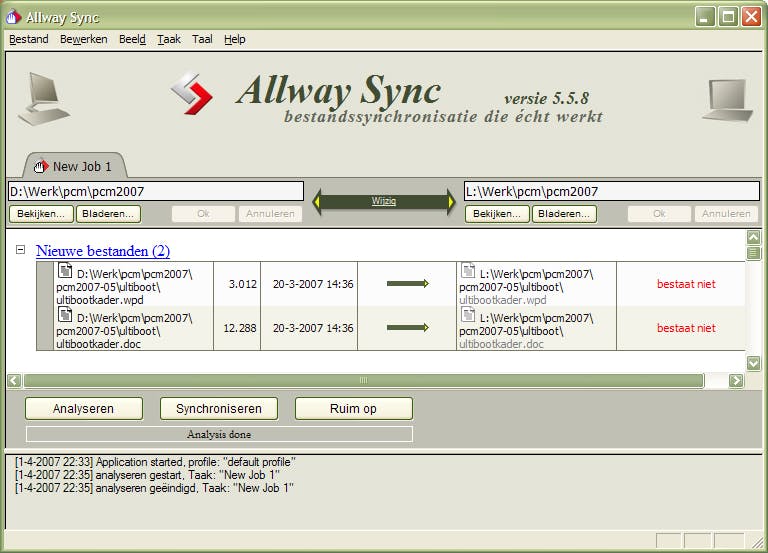Viewport: 768px width, 553px height.
Task: Click sync direction arrow for ultibootkader.wpd
Action: (x=408, y=284)
